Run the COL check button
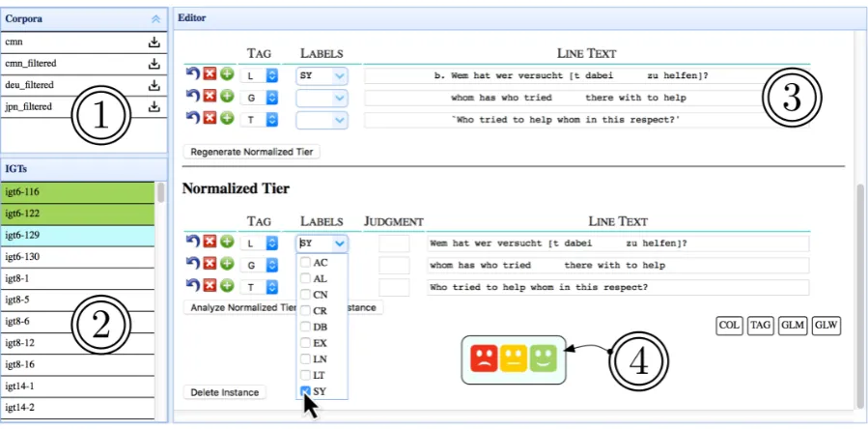868x429 pixels. point(729,326)
